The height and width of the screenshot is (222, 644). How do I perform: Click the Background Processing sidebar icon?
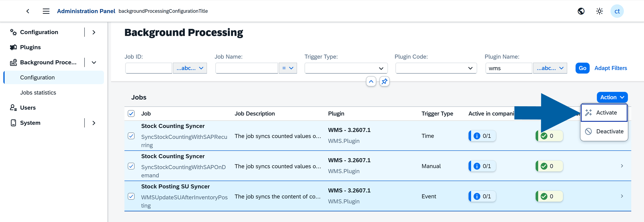pos(13,62)
